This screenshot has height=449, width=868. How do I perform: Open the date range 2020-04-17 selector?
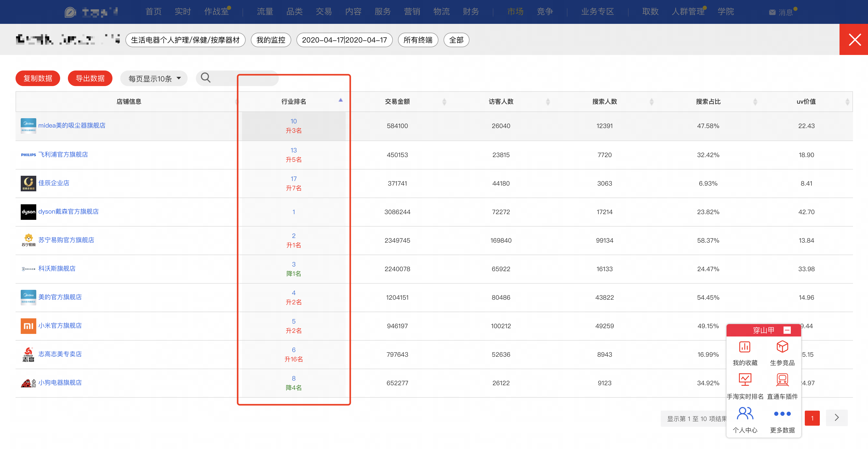pos(344,40)
